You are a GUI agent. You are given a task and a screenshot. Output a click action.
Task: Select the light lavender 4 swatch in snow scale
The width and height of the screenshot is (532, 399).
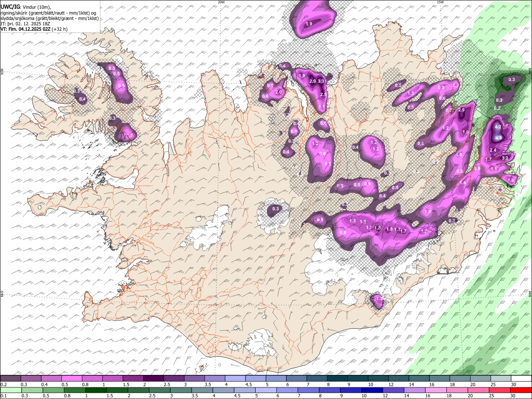click(x=235, y=379)
